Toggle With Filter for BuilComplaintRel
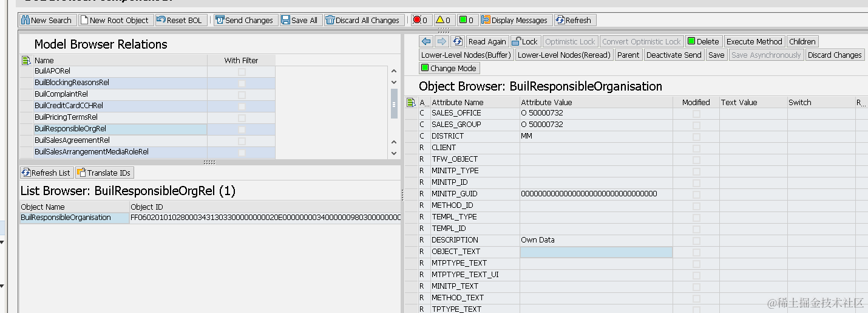Image resolution: width=868 pixels, height=313 pixels. [242, 95]
